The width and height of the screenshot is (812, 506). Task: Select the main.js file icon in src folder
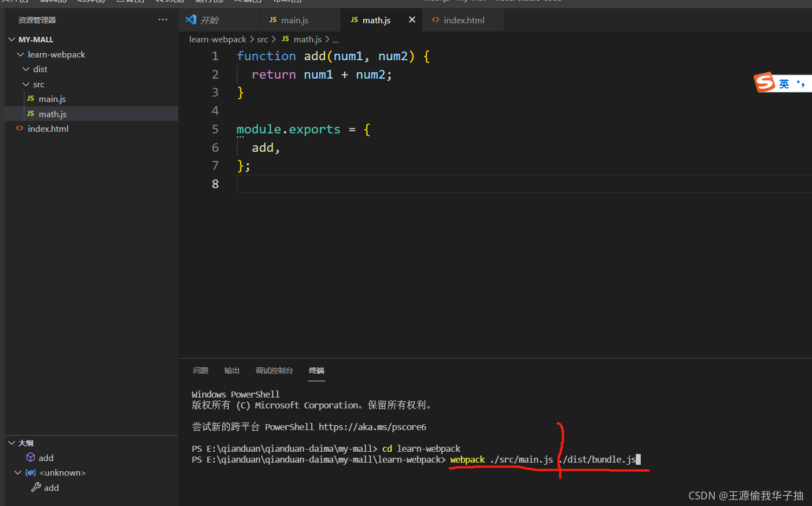30,99
